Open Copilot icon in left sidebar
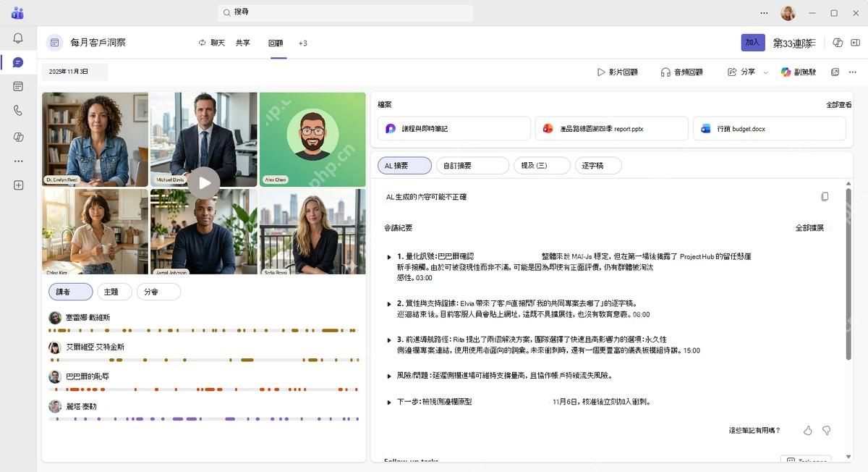The image size is (868, 472). (x=18, y=137)
